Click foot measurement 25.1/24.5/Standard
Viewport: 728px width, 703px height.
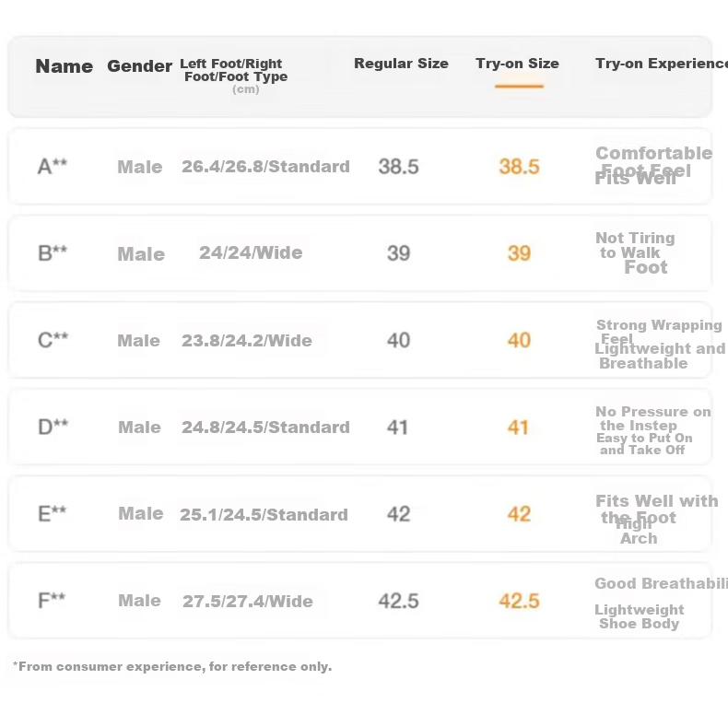tap(264, 515)
